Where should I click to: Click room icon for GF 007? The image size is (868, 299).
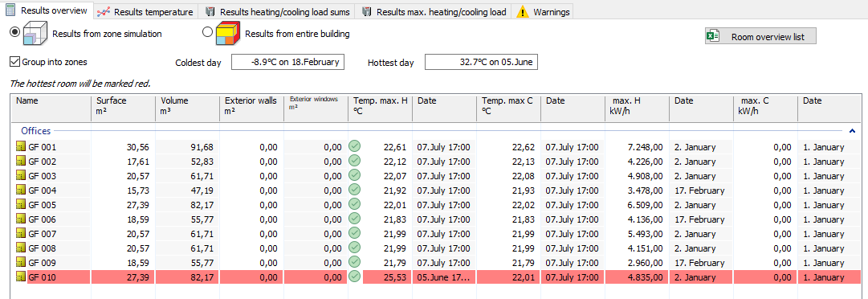click(x=21, y=234)
